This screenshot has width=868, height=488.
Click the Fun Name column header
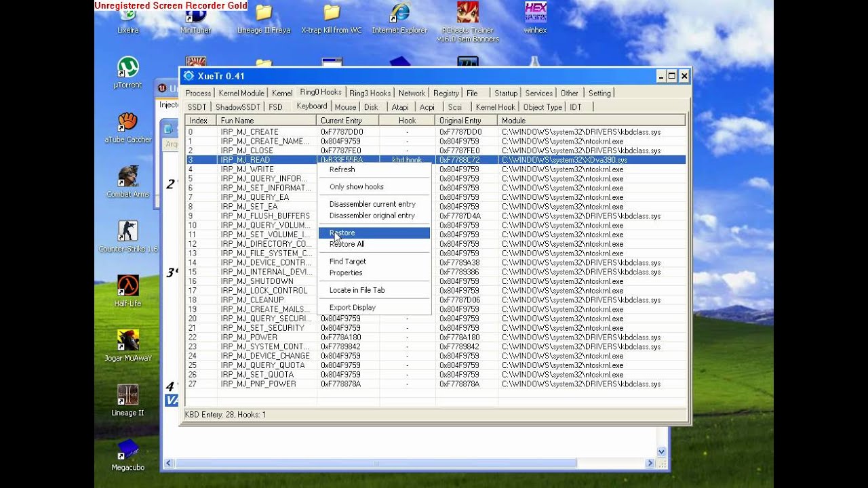pyautogui.click(x=267, y=121)
